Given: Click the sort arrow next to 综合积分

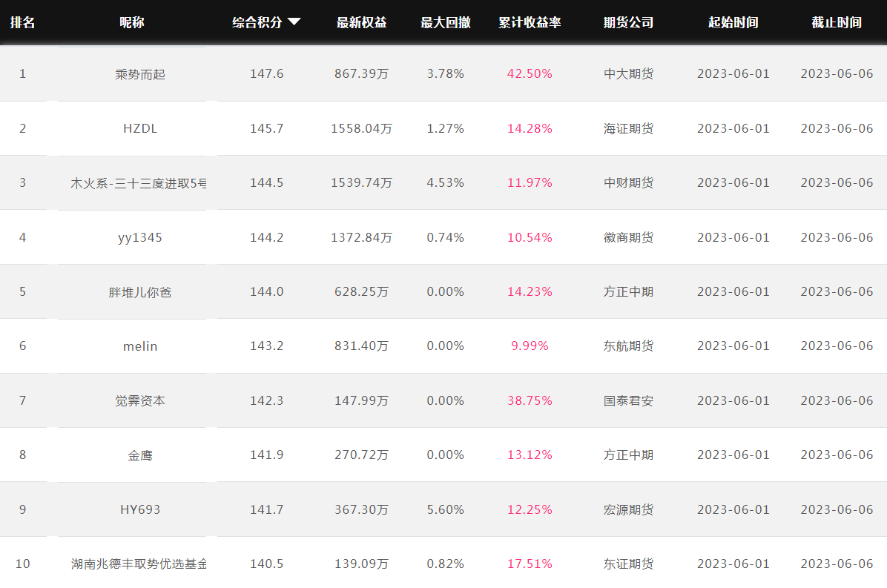Looking at the screenshot, I should click(294, 22).
